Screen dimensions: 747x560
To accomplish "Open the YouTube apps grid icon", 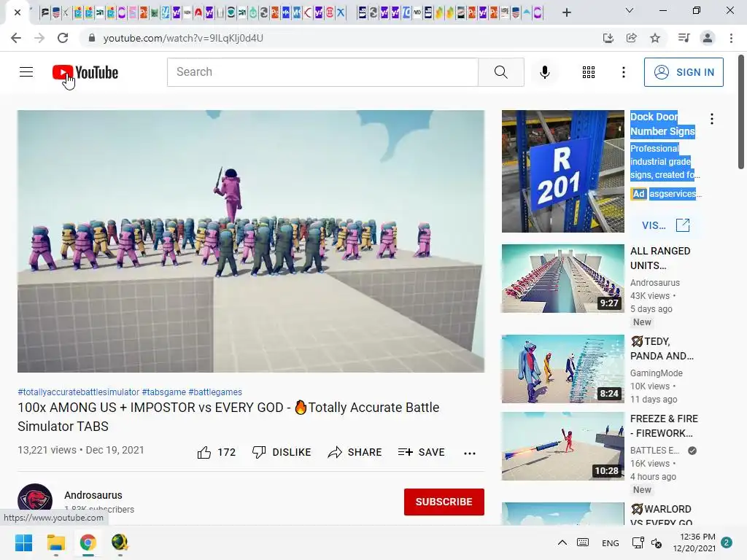I will tap(589, 72).
